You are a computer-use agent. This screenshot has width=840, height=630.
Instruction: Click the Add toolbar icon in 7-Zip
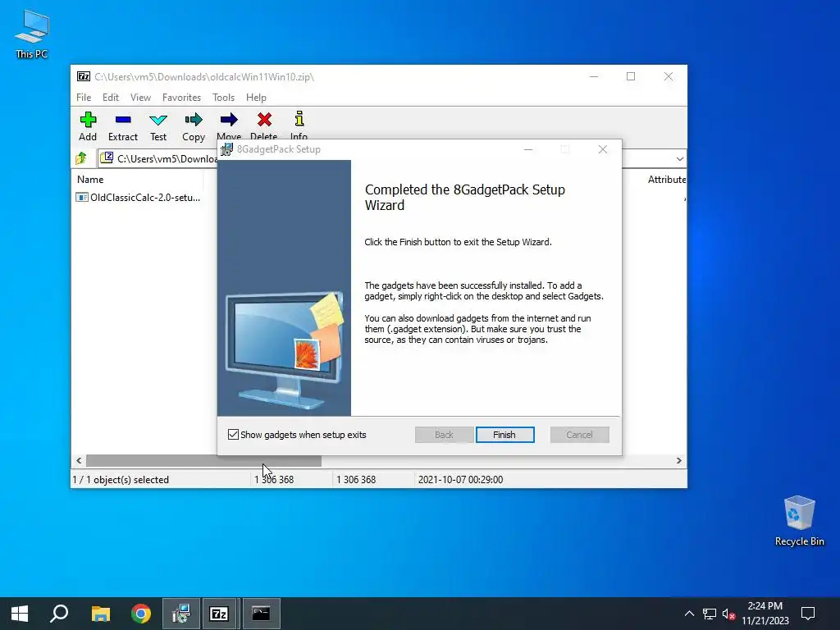click(88, 120)
